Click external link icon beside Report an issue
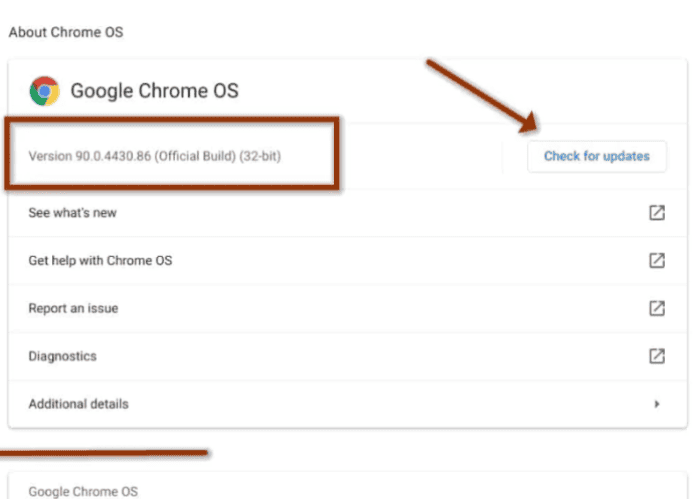 pyautogui.click(x=657, y=308)
